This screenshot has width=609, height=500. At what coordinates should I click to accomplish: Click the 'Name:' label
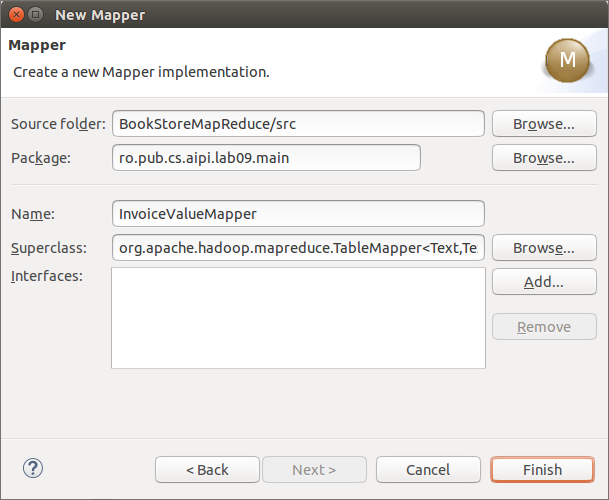pos(33,214)
